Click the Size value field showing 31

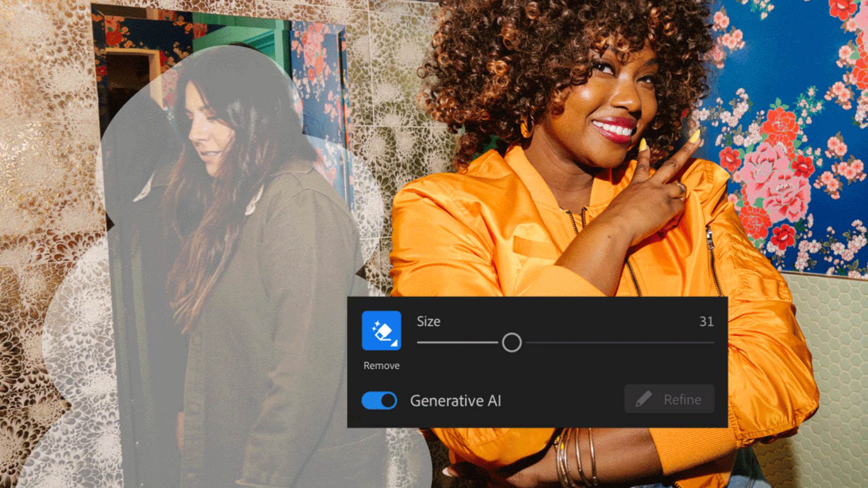(x=706, y=321)
